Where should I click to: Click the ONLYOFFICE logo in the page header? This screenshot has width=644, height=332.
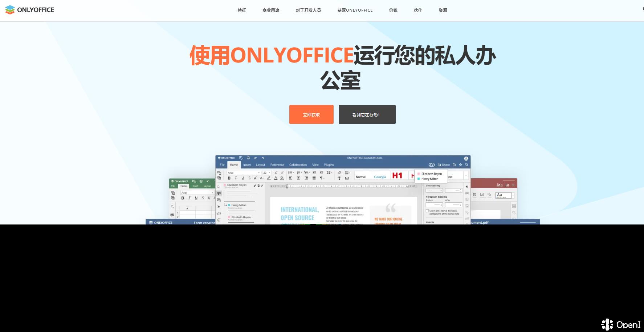point(29,10)
